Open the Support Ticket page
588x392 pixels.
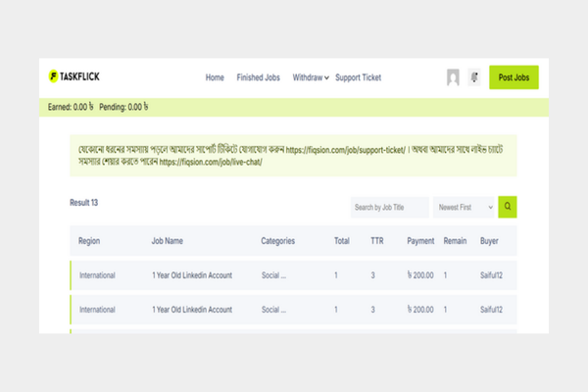[x=358, y=77]
